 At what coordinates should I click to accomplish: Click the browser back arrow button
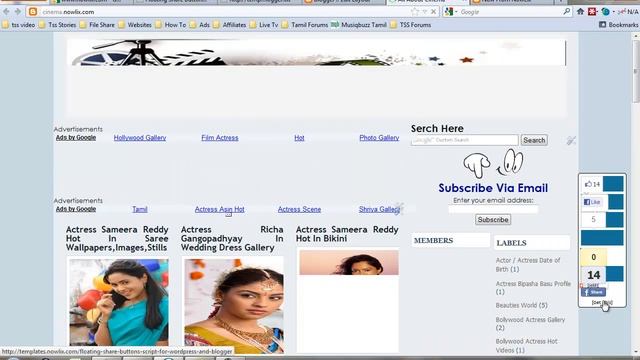(x=6, y=12)
